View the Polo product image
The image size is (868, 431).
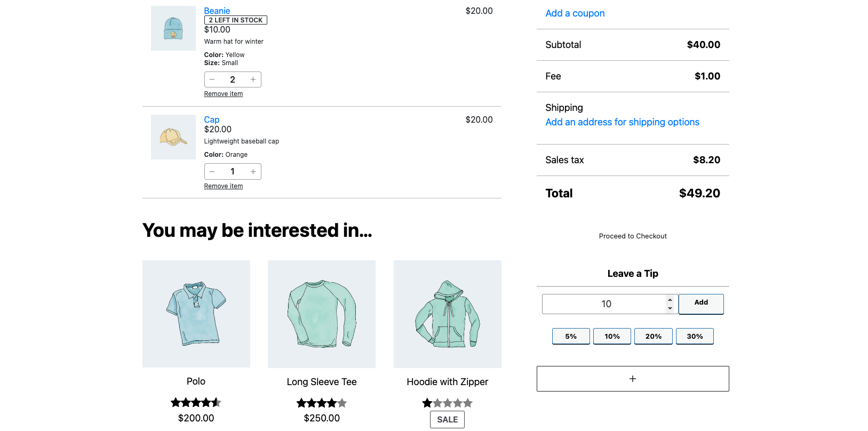196,314
